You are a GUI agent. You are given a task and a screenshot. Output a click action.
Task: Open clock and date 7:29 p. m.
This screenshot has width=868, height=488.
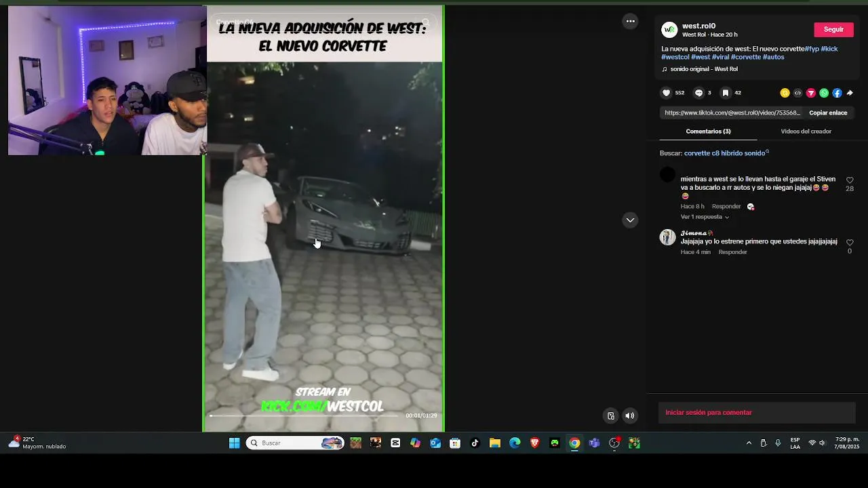(x=847, y=443)
